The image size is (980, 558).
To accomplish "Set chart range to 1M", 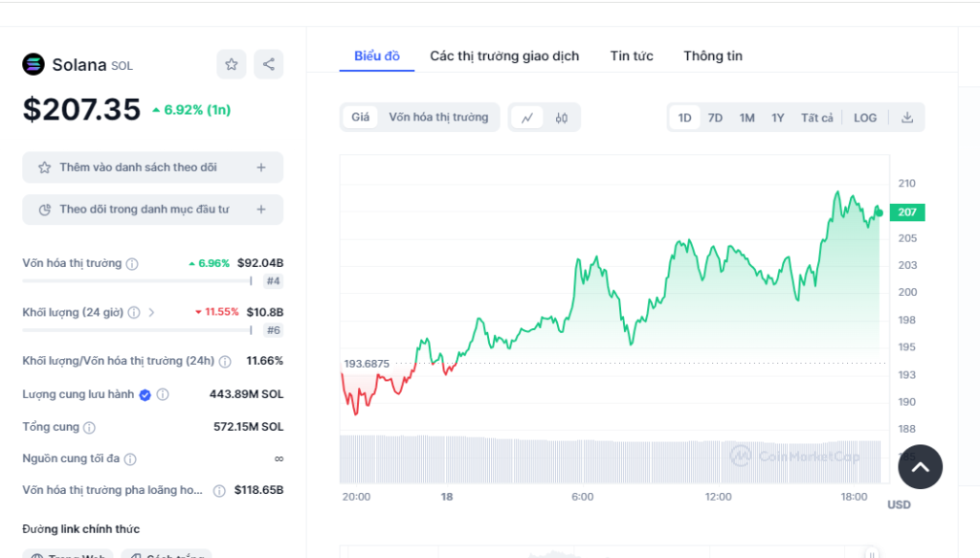I will click(746, 118).
